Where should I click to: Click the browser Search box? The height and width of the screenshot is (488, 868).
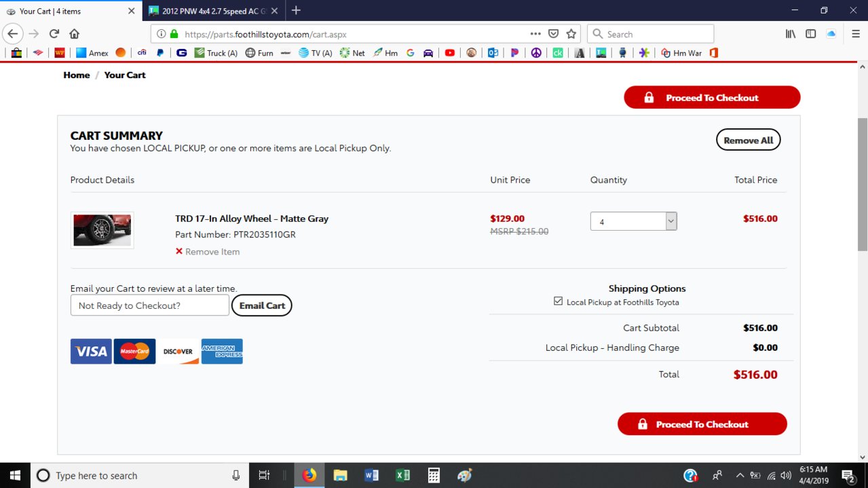pyautogui.click(x=650, y=34)
